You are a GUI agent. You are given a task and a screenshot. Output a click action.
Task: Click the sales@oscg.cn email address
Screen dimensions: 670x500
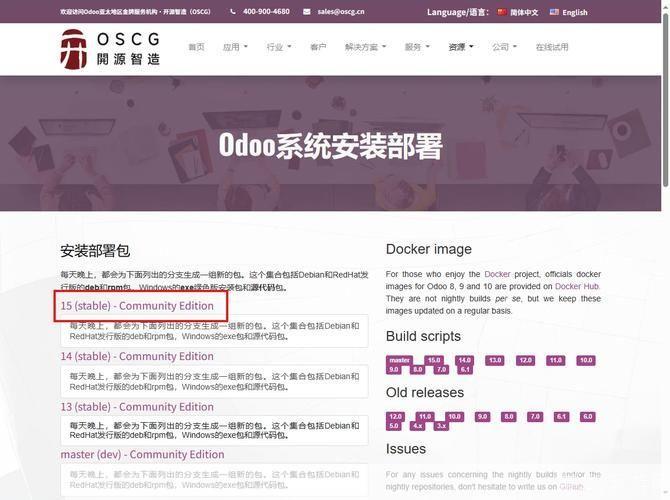point(341,12)
